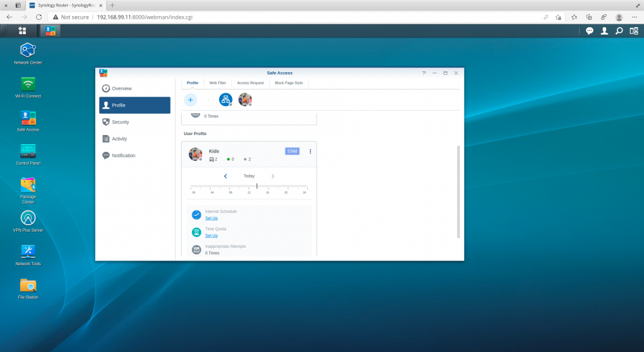Switch to Overview in Safe Access sidebar
Image resolution: width=644 pixels, height=352 pixels.
(135, 89)
